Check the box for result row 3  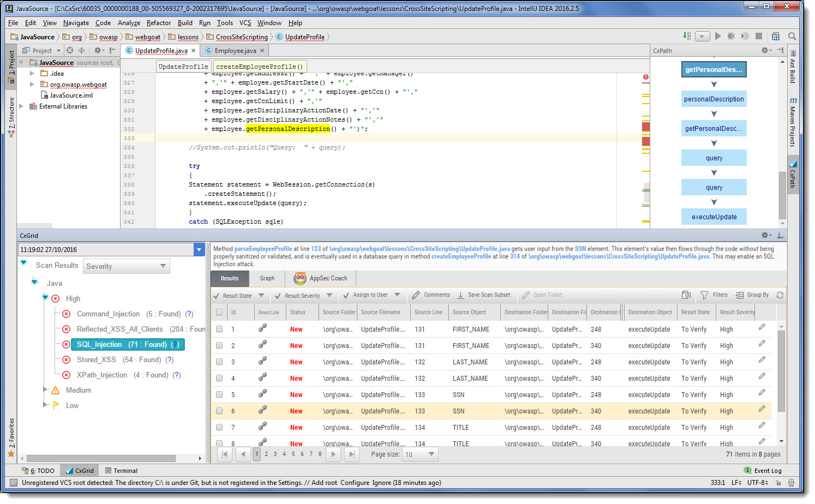tap(219, 362)
